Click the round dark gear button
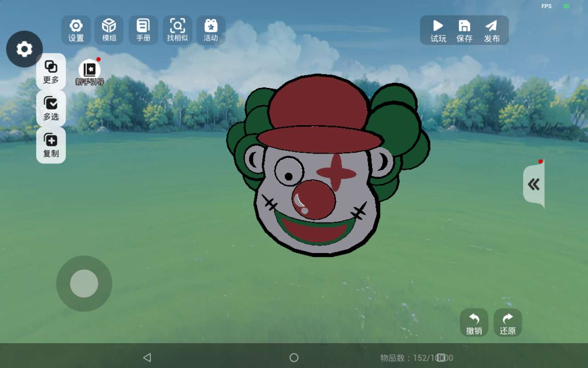 [24, 49]
